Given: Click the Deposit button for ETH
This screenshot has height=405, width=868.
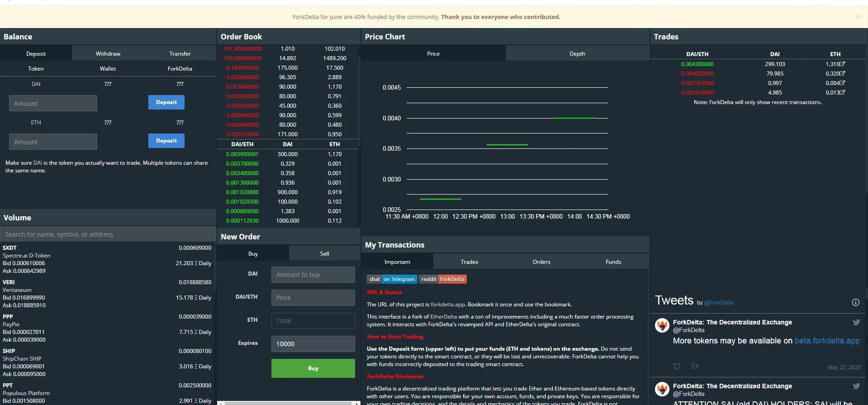Looking at the screenshot, I should tap(166, 141).
